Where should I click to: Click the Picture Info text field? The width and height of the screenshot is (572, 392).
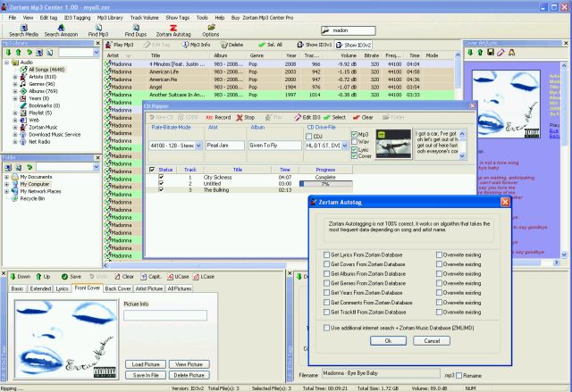pyautogui.click(x=164, y=315)
